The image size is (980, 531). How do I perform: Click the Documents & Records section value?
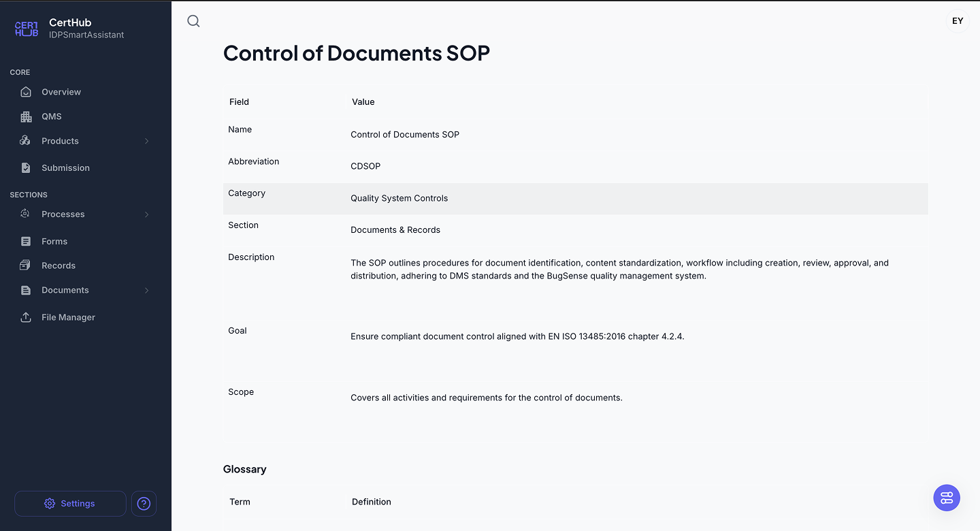pyautogui.click(x=395, y=230)
